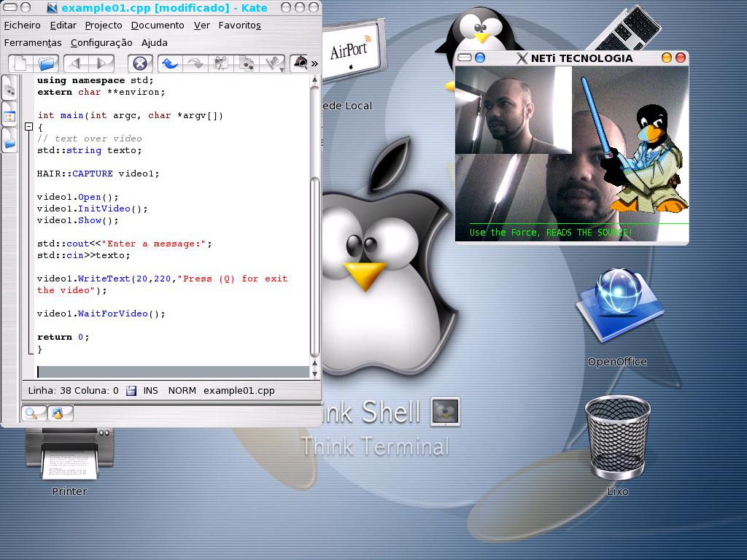Click bottom scroll down arrow of editor
The height and width of the screenshot is (560, 747).
point(314,374)
